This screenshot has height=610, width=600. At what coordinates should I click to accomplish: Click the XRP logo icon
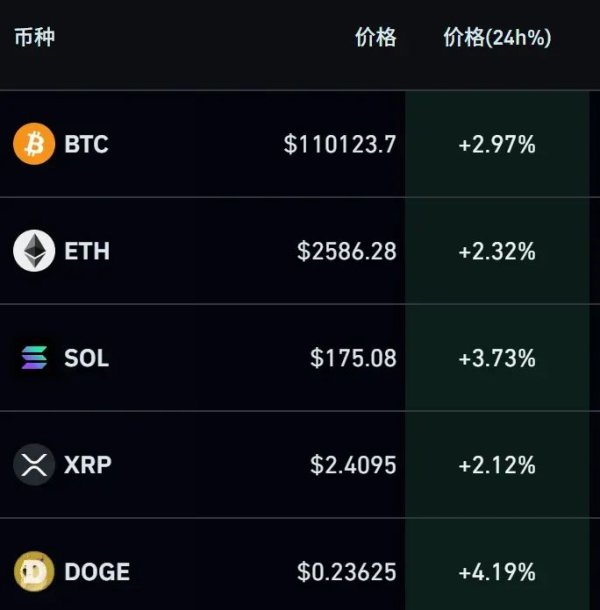[34, 465]
